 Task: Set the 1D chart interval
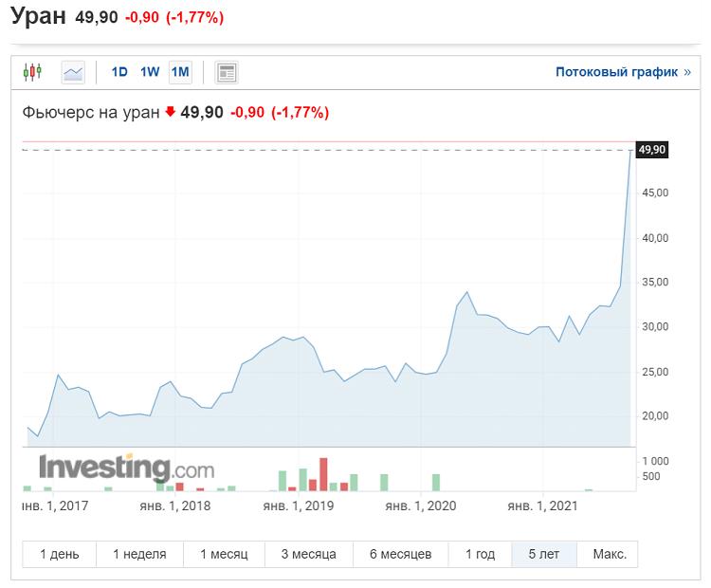tap(119, 72)
